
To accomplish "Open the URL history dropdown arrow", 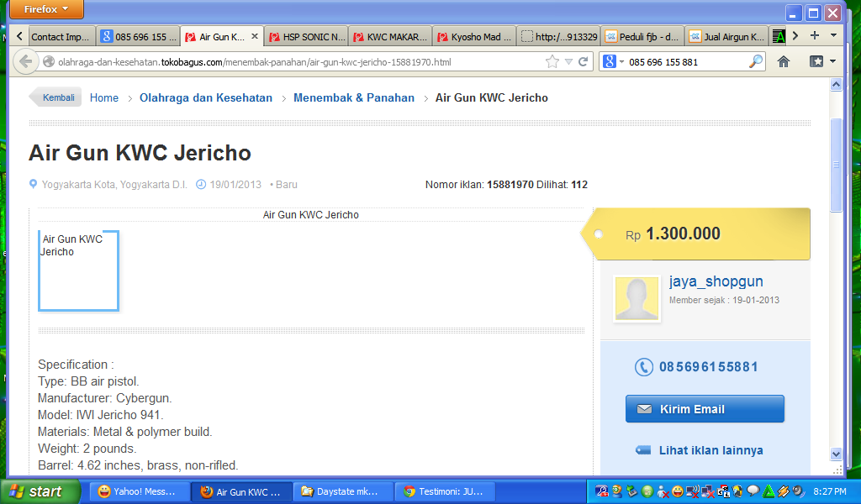I will coord(569,62).
